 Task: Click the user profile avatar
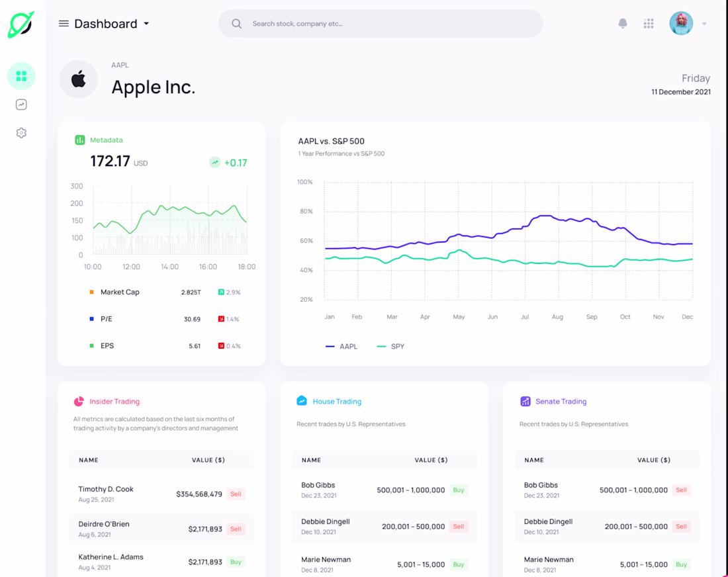pyautogui.click(x=681, y=23)
